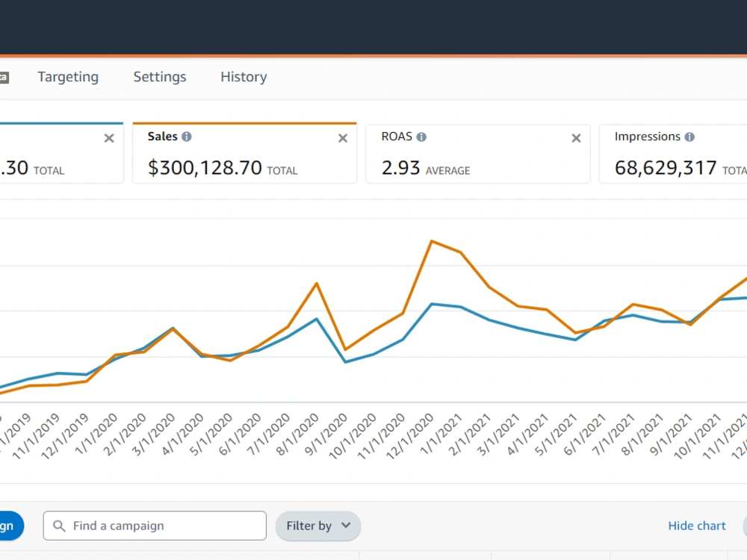Click the orange sales peak at 12/1/2020

point(432,241)
